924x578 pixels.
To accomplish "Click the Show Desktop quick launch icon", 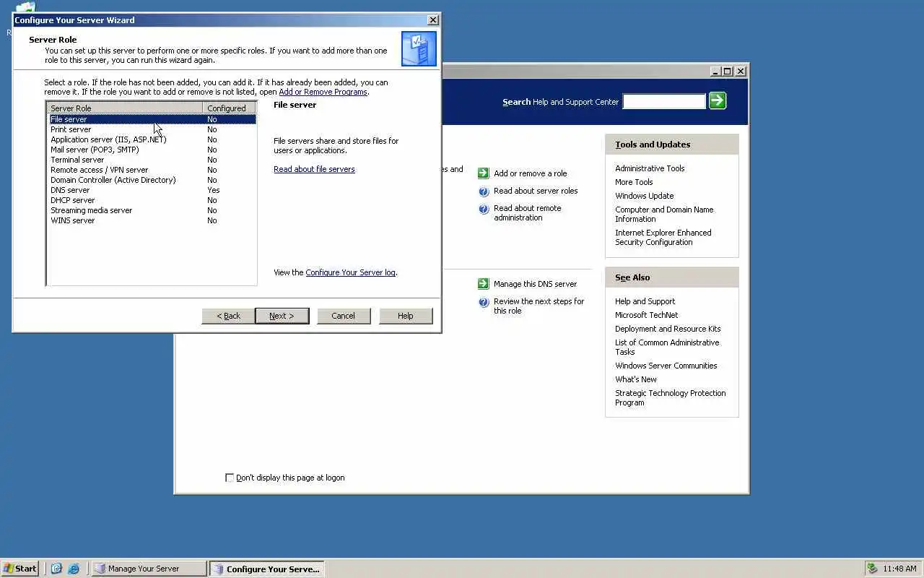I will pos(56,569).
